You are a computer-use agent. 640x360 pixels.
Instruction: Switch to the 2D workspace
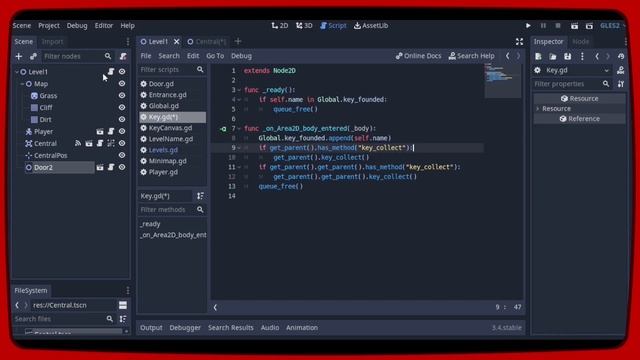coord(280,26)
